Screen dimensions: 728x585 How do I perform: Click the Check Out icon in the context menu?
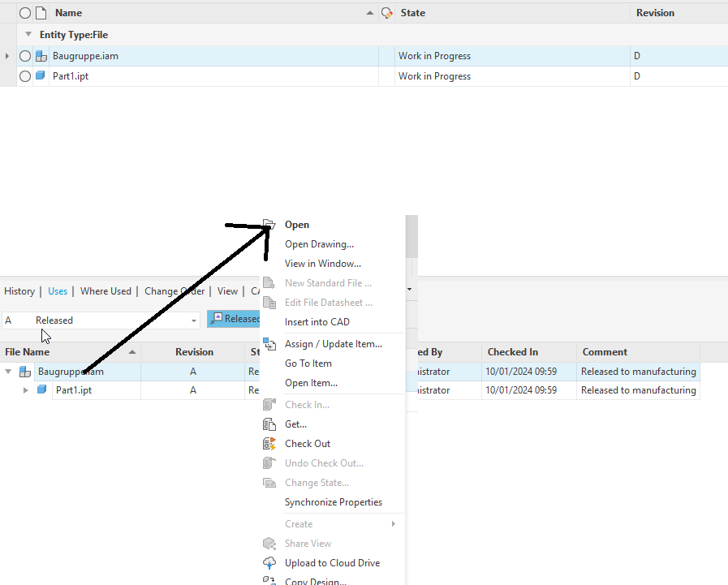coord(271,443)
